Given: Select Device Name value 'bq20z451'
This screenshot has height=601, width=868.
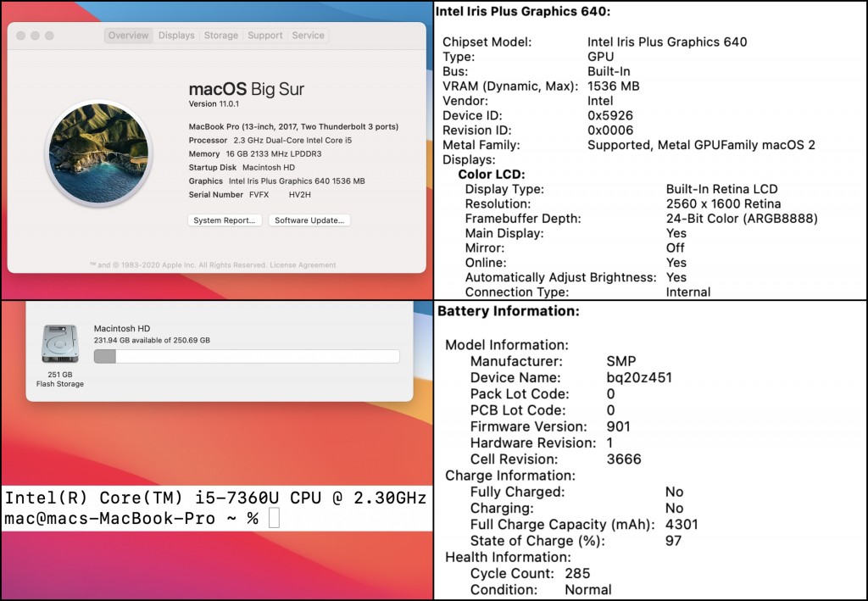Looking at the screenshot, I should 639,377.
